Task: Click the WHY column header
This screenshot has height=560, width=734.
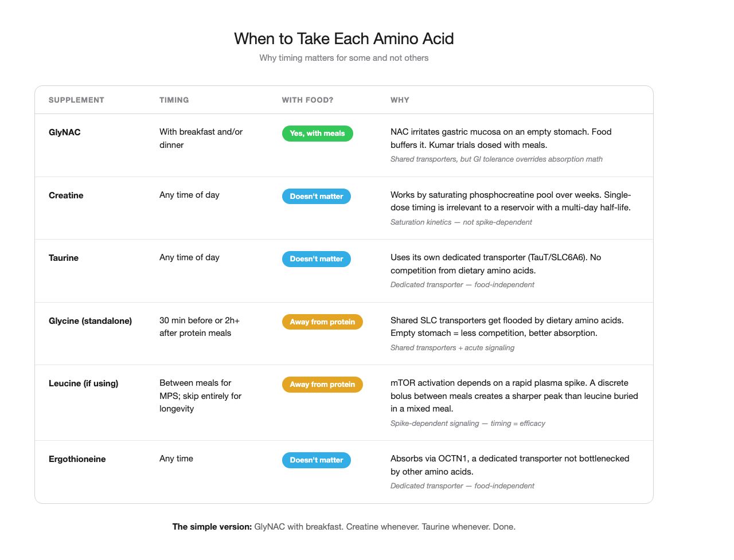Action: [400, 100]
